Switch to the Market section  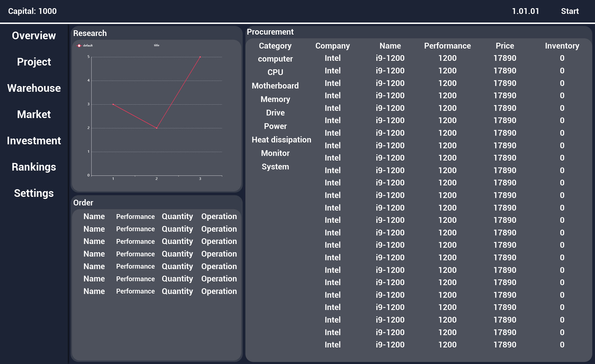click(34, 115)
